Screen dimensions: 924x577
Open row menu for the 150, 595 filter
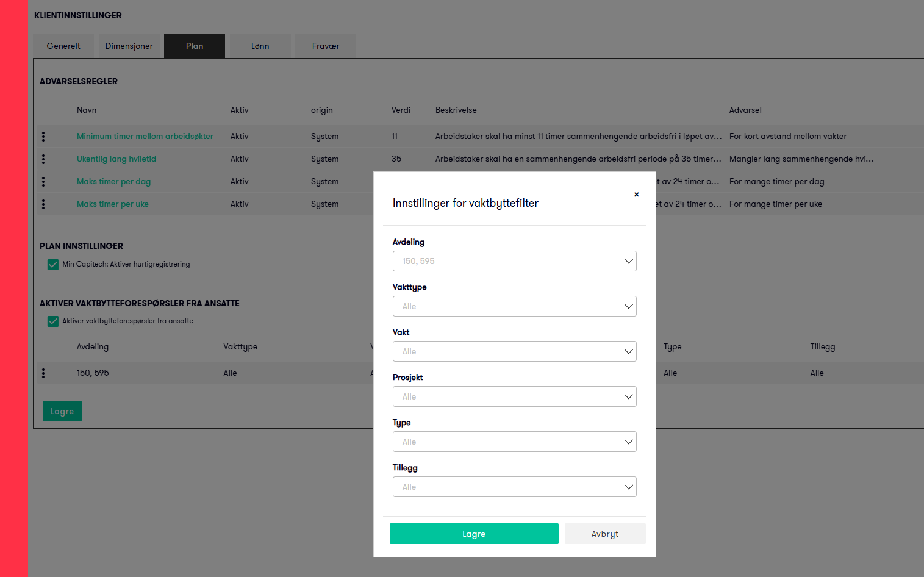(43, 373)
